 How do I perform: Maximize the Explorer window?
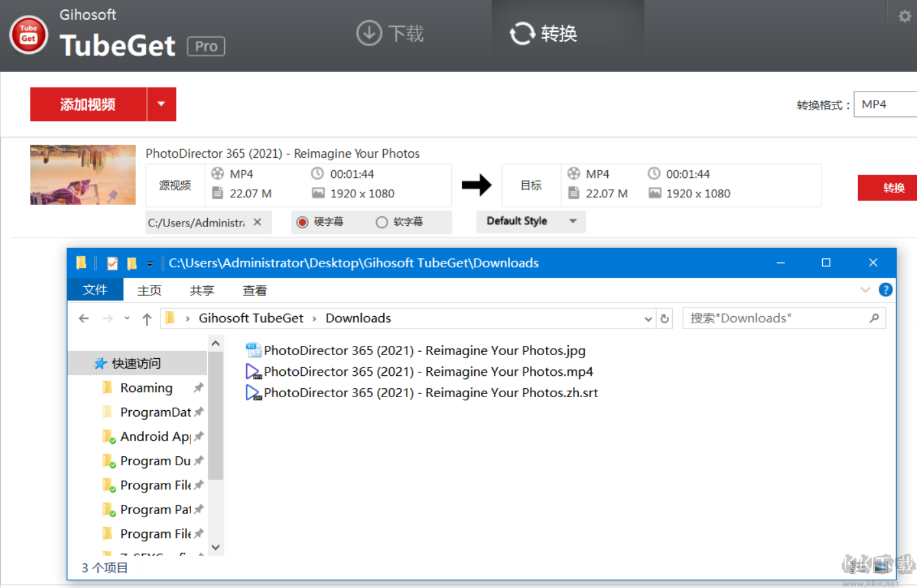click(x=826, y=262)
